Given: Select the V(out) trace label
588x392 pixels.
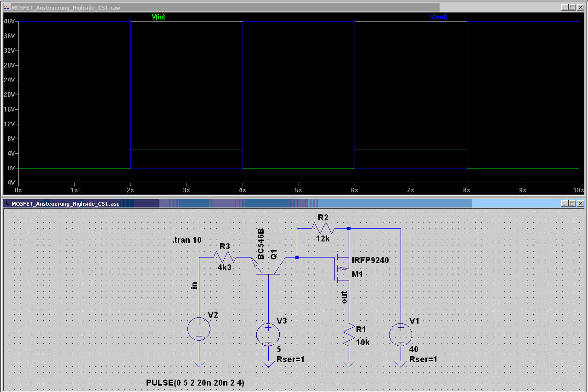Looking at the screenshot, I should tap(439, 17).
